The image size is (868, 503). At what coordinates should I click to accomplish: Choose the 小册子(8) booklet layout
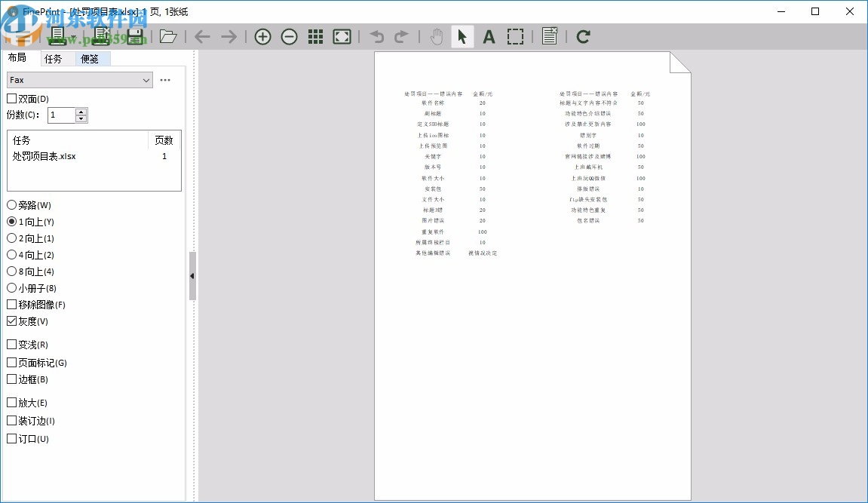pyautogui.click(x=11, y=288)
